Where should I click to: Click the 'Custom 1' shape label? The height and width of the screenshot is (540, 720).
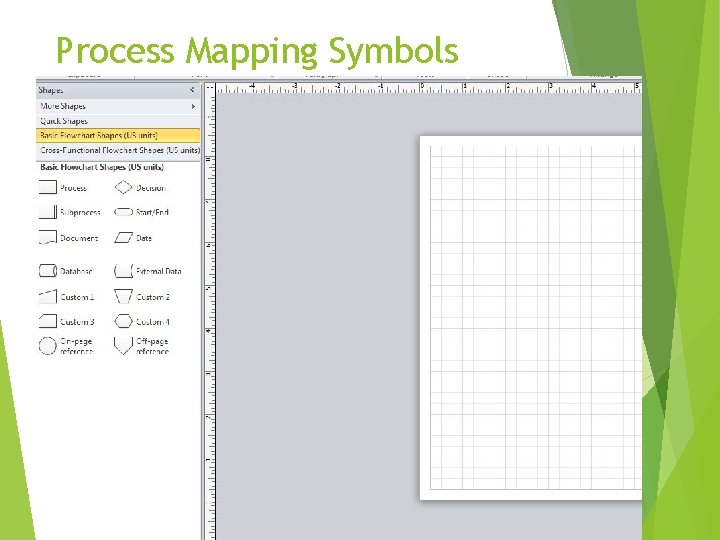coord(77,297)
